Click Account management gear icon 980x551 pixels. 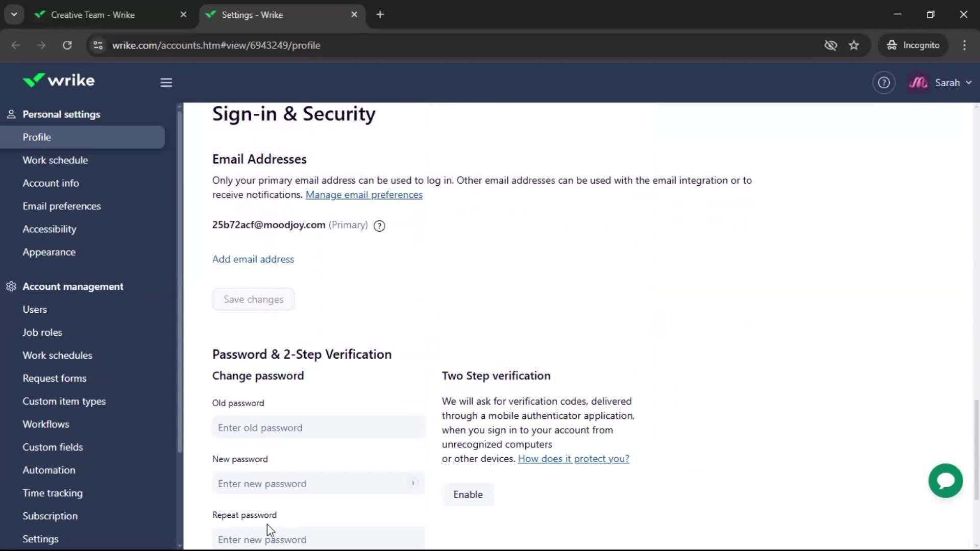tap(11, 287)
